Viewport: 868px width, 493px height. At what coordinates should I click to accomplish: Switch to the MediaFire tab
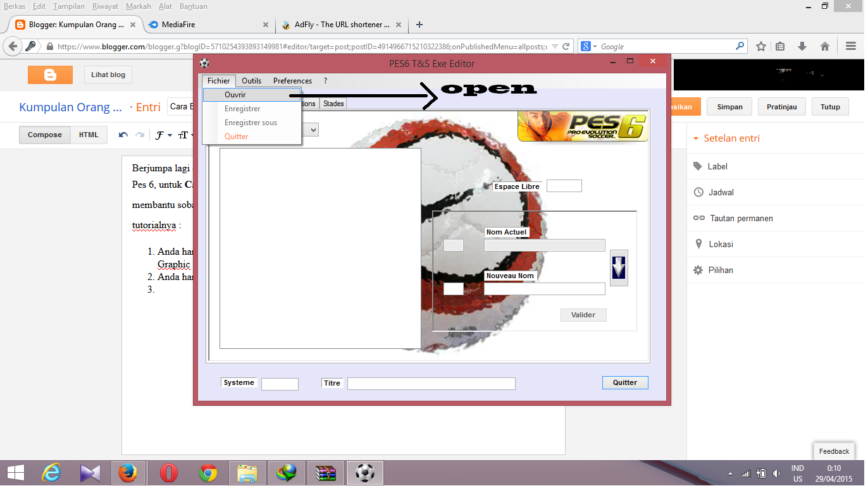click(209, 25)
